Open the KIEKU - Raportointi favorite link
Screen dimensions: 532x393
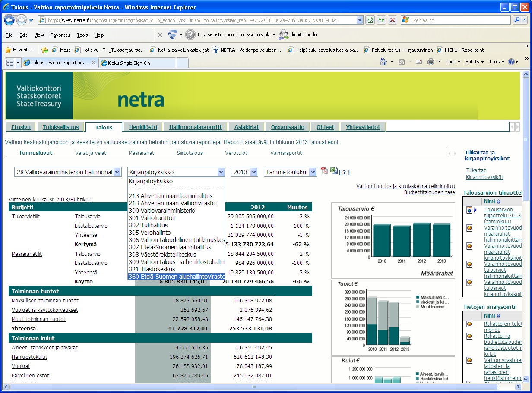pyautogui.click(x=461, y=50)
